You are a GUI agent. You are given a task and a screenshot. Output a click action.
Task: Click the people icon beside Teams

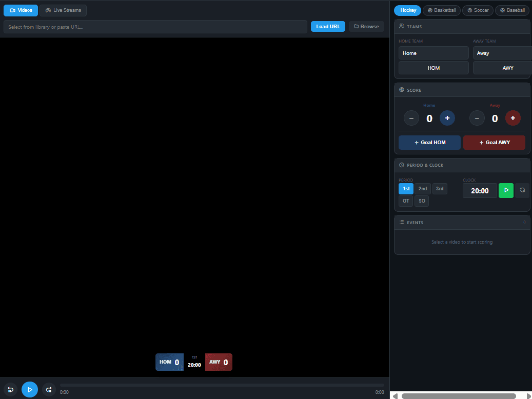coord(401,26)
